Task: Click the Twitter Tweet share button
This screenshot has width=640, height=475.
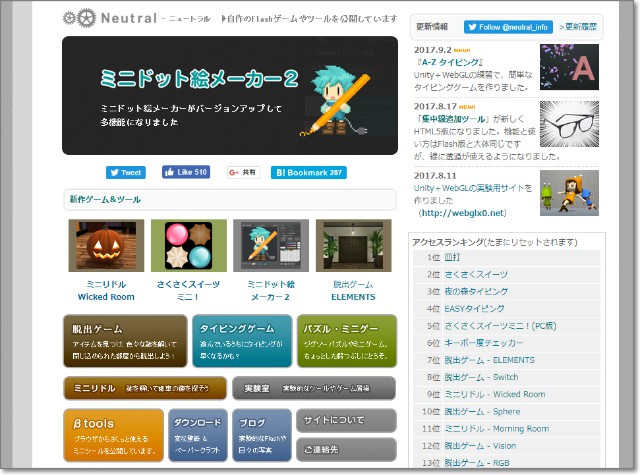Action: pyautogui.click(x=126, y=172)
